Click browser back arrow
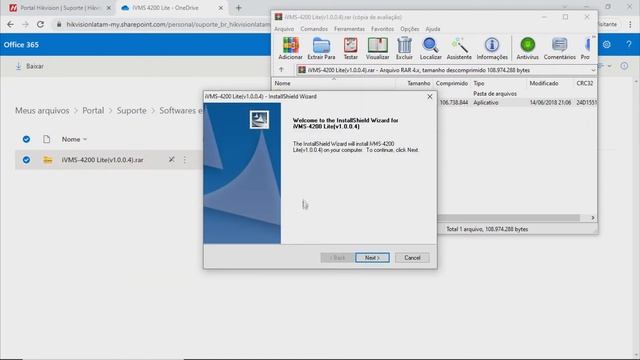This screenshot has width=640, height=360. pyautogui.click(x=11, y=24)
